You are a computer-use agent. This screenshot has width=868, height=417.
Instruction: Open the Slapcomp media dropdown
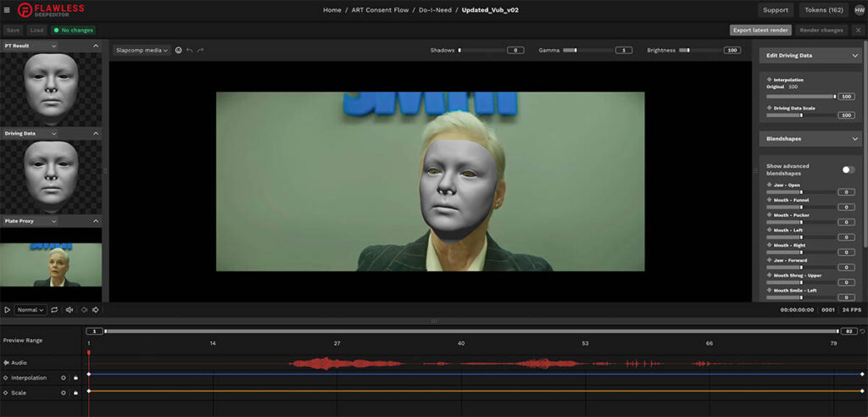point(142,50)
